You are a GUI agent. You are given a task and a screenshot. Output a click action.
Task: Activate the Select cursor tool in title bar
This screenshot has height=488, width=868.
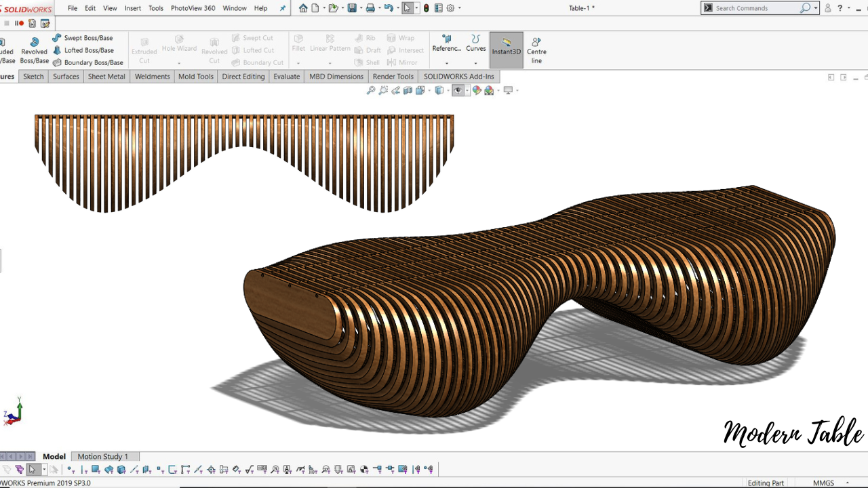407,8
